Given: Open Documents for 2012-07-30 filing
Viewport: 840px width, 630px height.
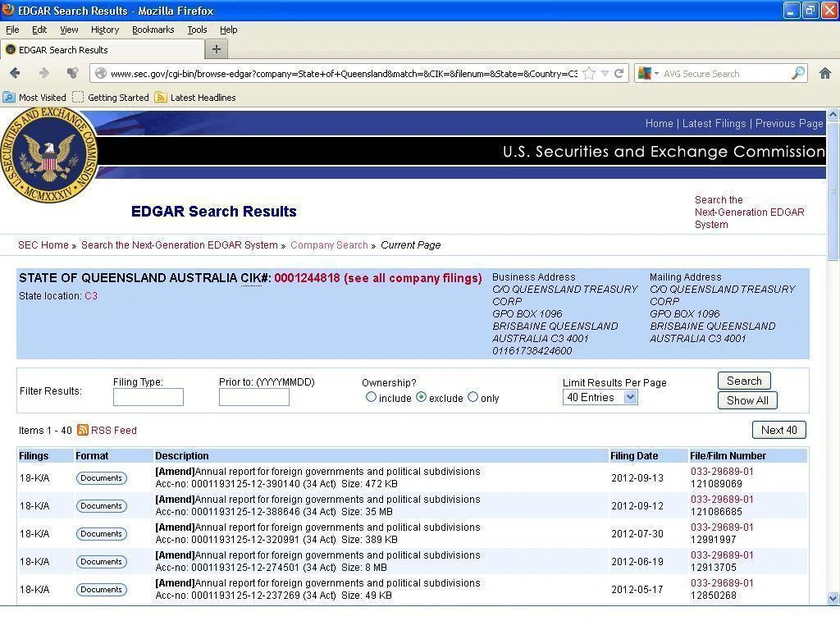Looking at the screenshot, I should pos(101,533).
